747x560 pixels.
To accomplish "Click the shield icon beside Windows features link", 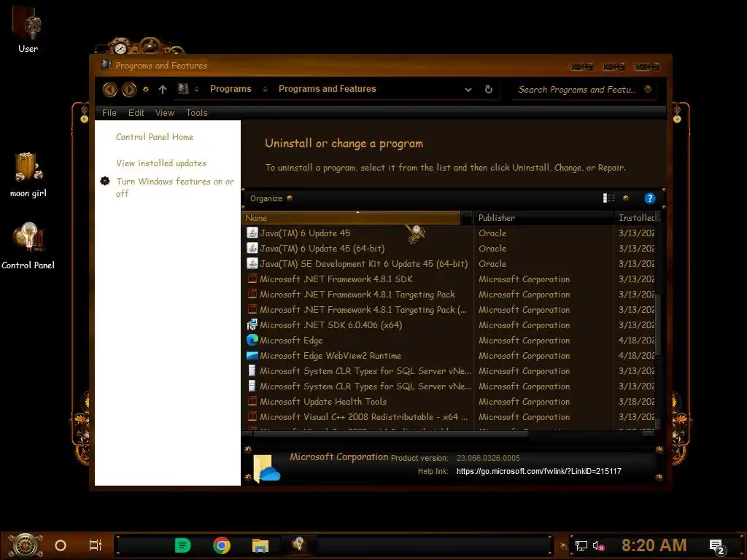I will click(x=105, y=181).
